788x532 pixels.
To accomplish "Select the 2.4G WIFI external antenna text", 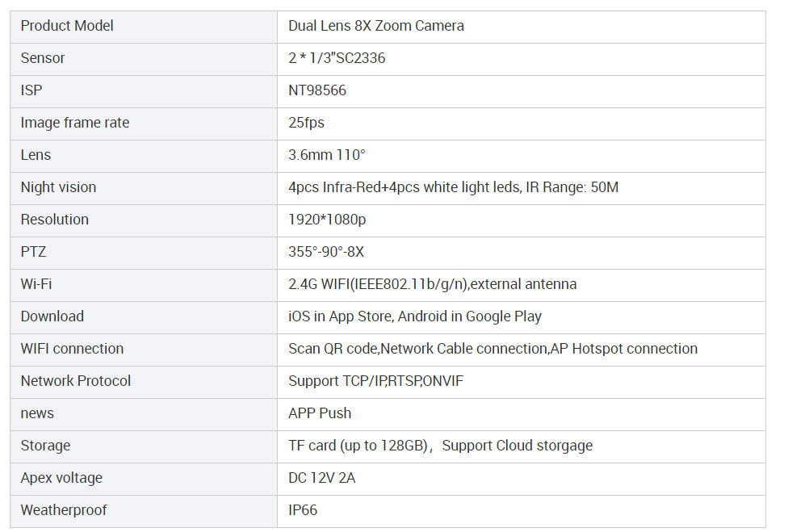I will pyautogui.click(x=432, y=284).
